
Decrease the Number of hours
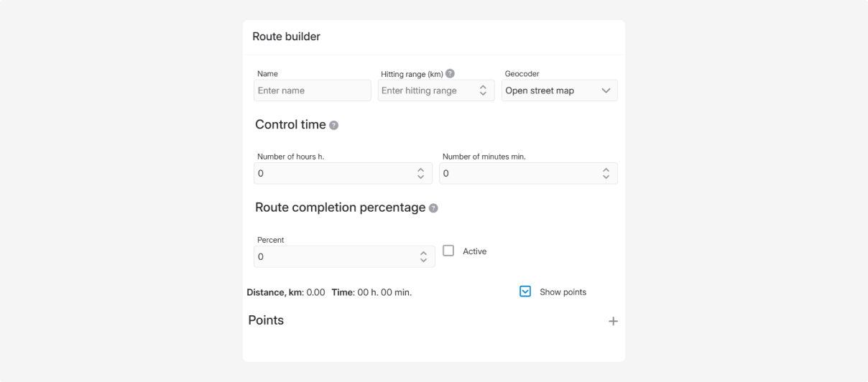421,177
